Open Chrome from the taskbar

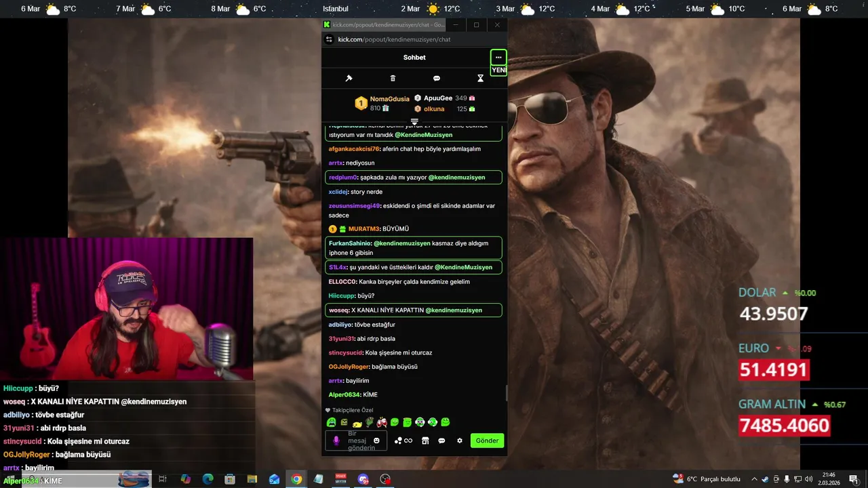[296, 479]
